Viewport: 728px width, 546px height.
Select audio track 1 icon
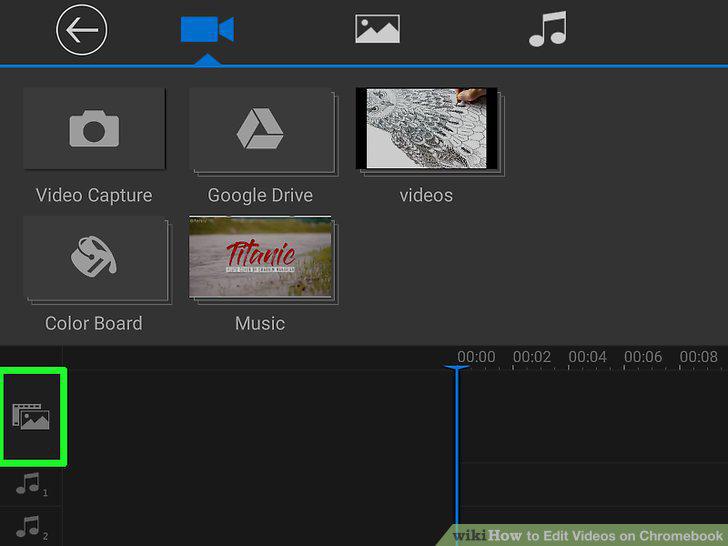pos(31,484)
